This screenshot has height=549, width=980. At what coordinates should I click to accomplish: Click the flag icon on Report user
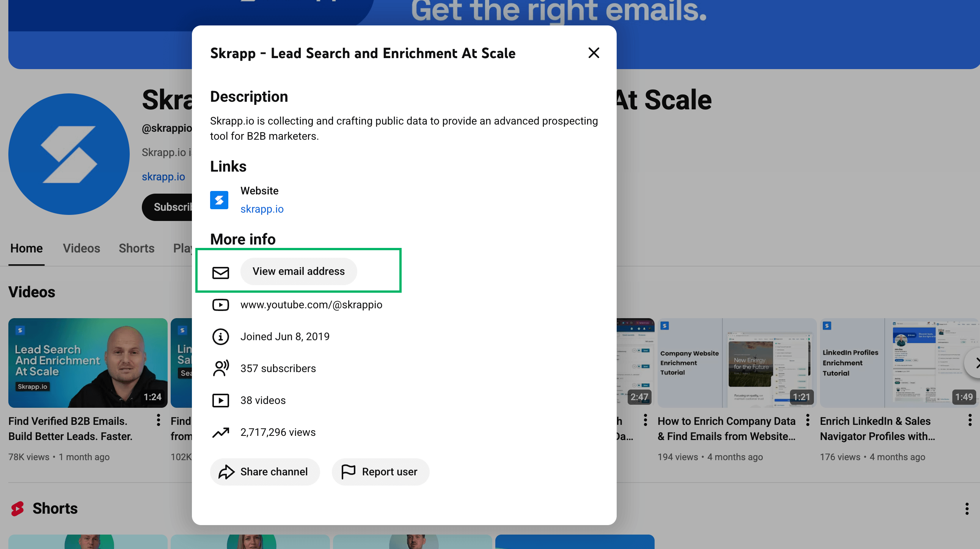pos(349,472)
